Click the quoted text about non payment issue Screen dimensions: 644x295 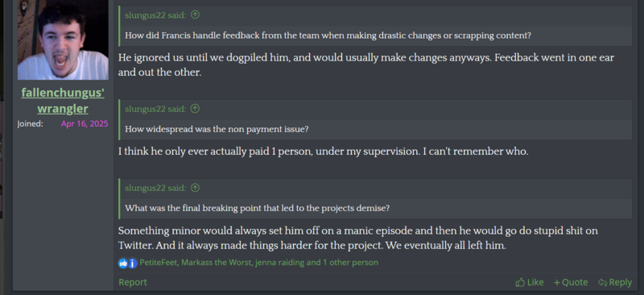(x=217, y=129)
